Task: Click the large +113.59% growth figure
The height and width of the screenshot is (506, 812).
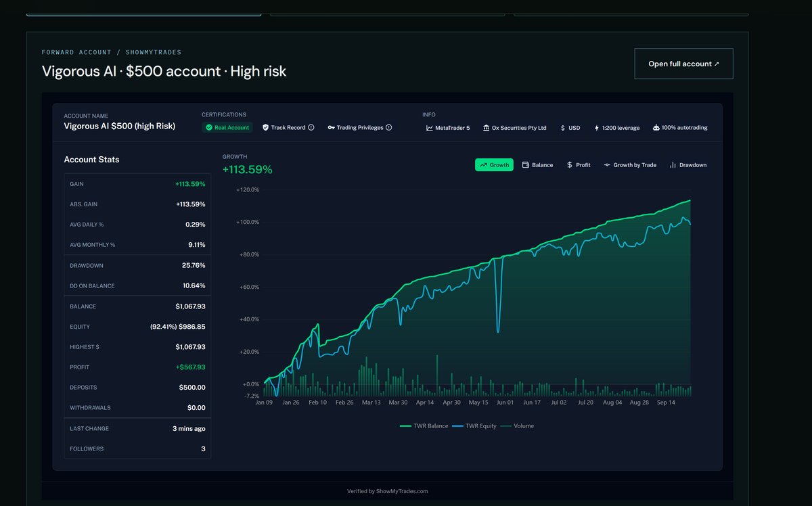Action: (247, 170)
